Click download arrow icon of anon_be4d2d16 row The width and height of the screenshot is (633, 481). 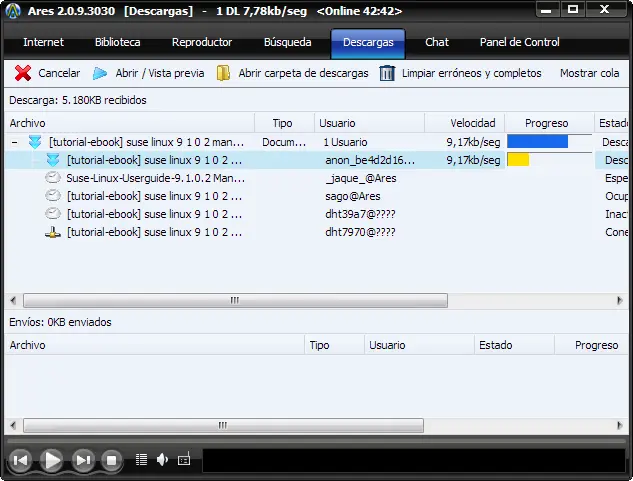coord(53,160)
